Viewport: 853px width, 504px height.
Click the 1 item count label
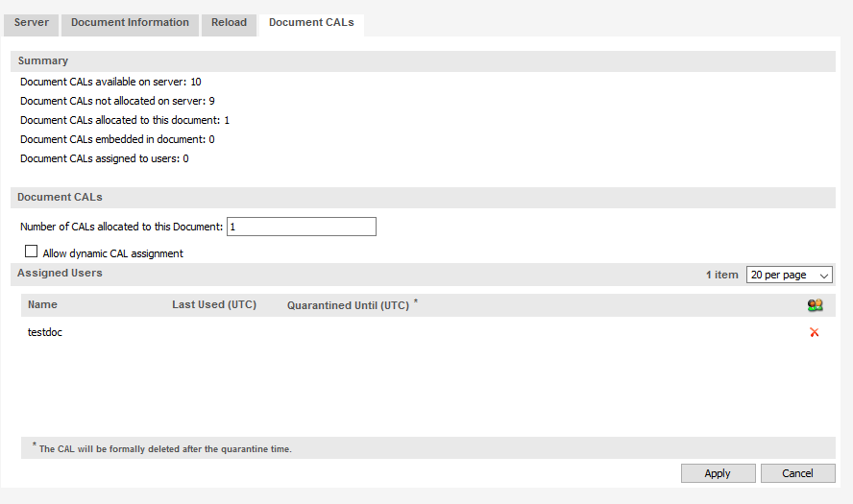[722, 275]
